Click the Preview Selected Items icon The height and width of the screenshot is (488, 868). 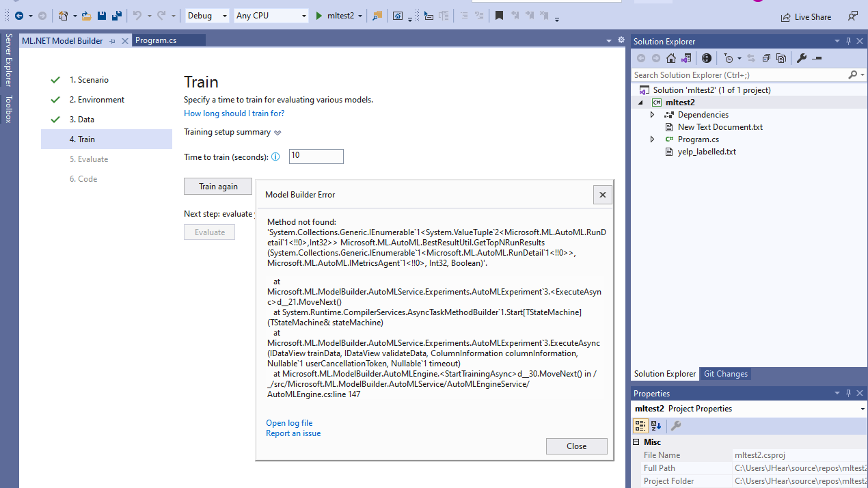817,58
